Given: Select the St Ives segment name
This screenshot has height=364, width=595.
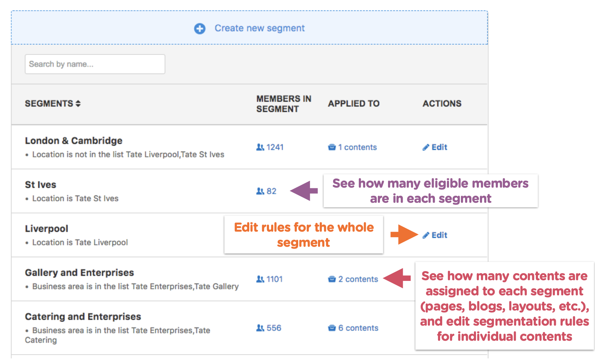Looking at the screenshot, I should tap(40, 184).
